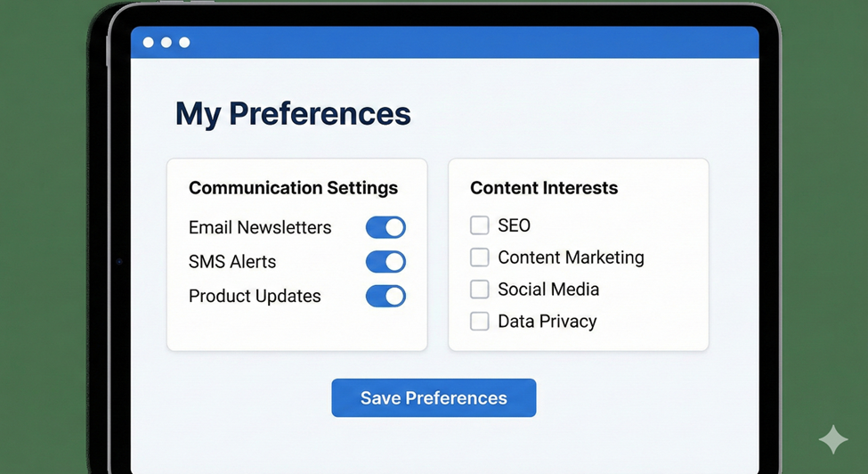Viewport: 868px width, 474px height.
Task: Click the middle dot in the title bar
Action: 166,43
